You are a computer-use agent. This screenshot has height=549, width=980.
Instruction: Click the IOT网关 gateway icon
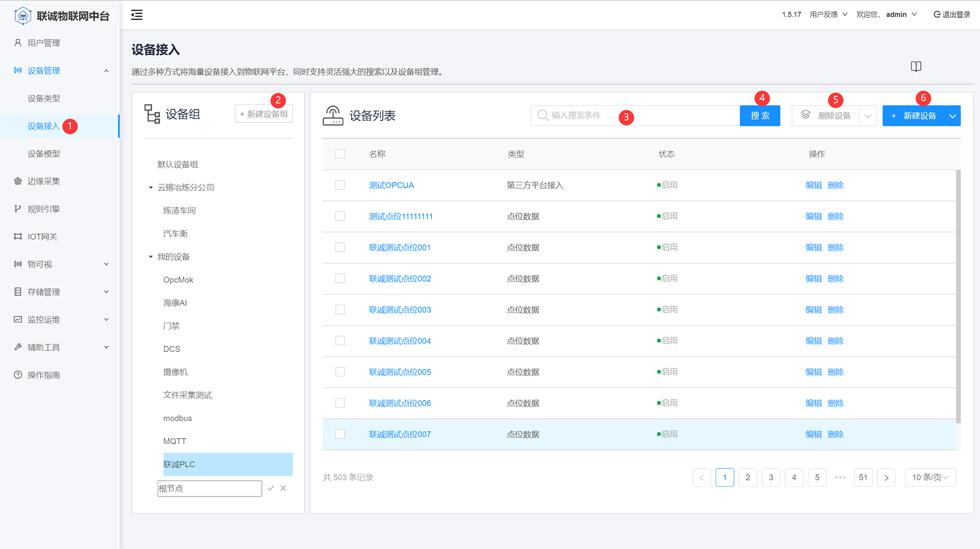pyautogui.click(x=18, y=236)
